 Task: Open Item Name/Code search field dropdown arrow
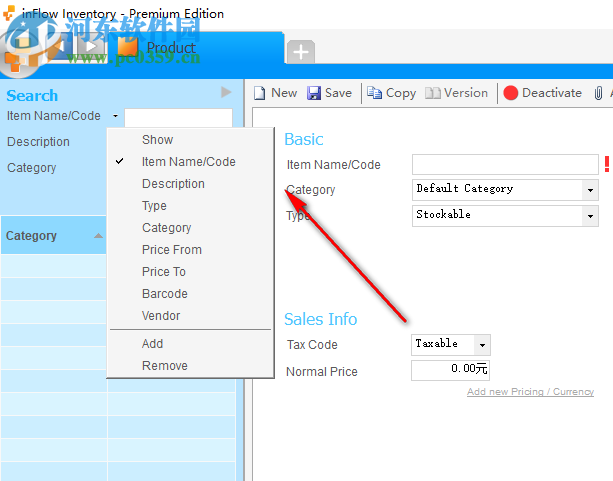[115, 116]
